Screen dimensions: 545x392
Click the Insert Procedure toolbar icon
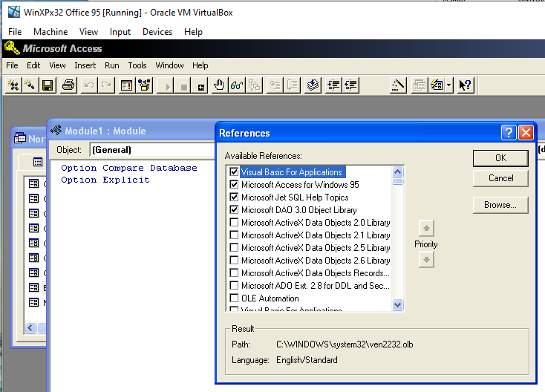click(x=30, y=85)
